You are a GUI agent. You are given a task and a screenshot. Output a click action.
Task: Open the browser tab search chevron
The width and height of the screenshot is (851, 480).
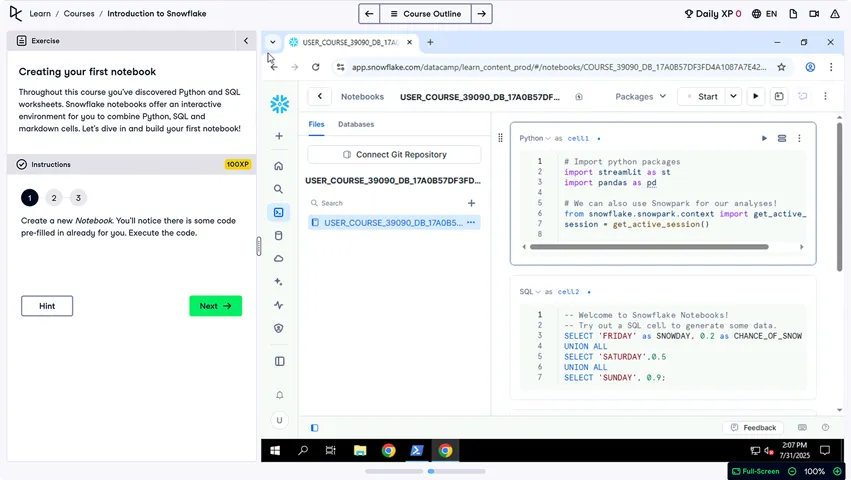click(x=272, y=42)
